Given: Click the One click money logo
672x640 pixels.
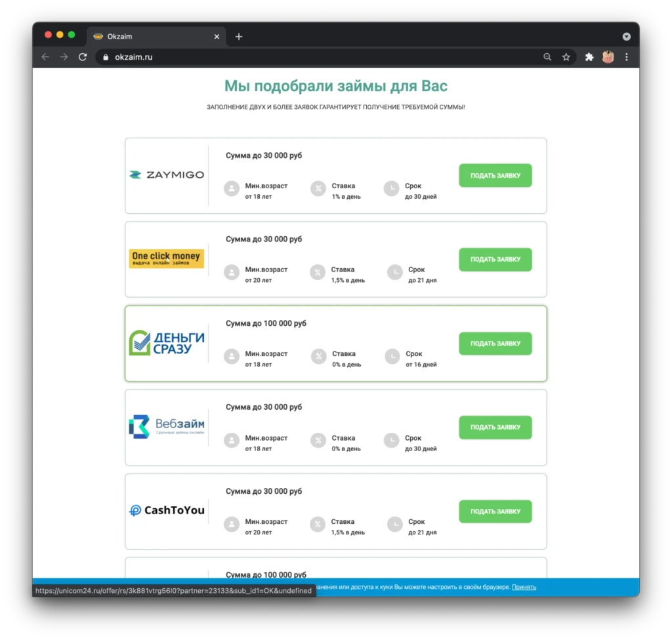Looking at the screenshot, I should (167, 259).
